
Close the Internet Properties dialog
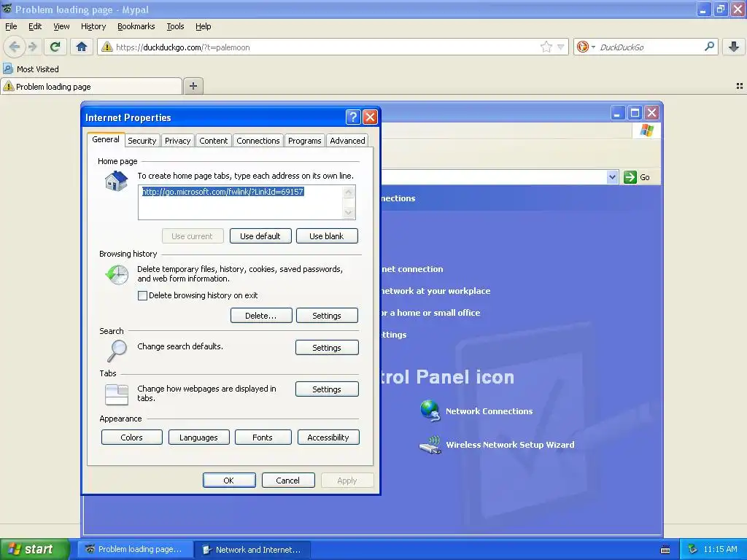pos(370,117)
